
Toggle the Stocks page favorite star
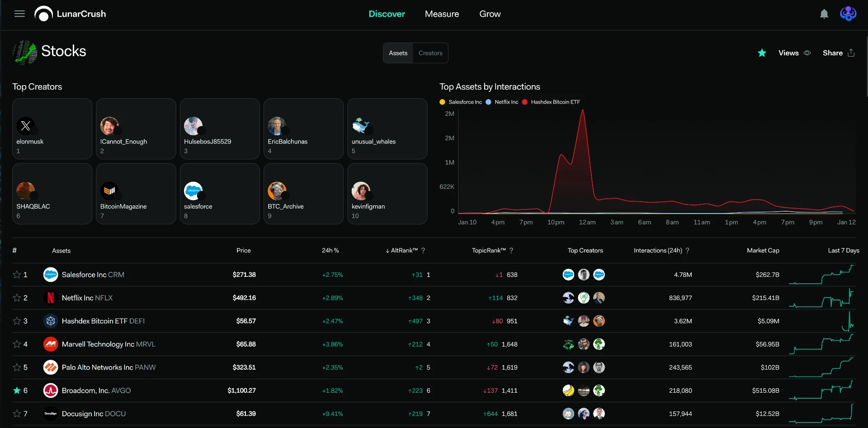762,53
